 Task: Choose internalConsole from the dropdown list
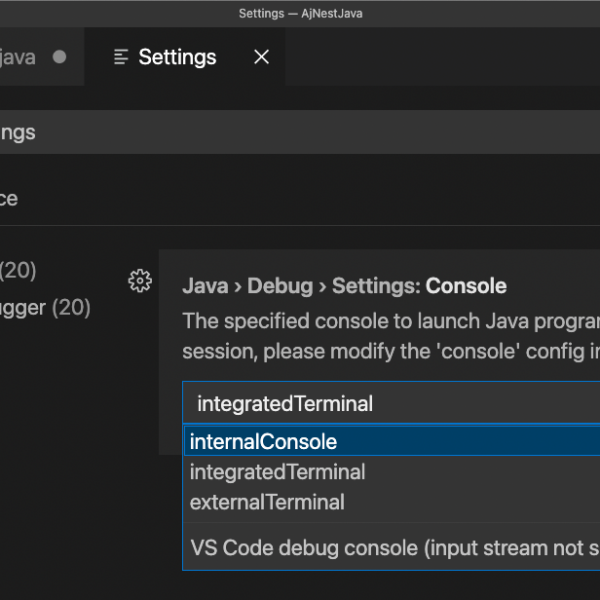point(263,442)
